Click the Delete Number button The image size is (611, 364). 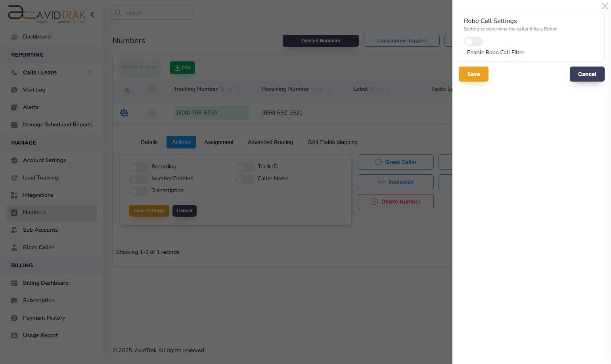(x=395, y=202)
